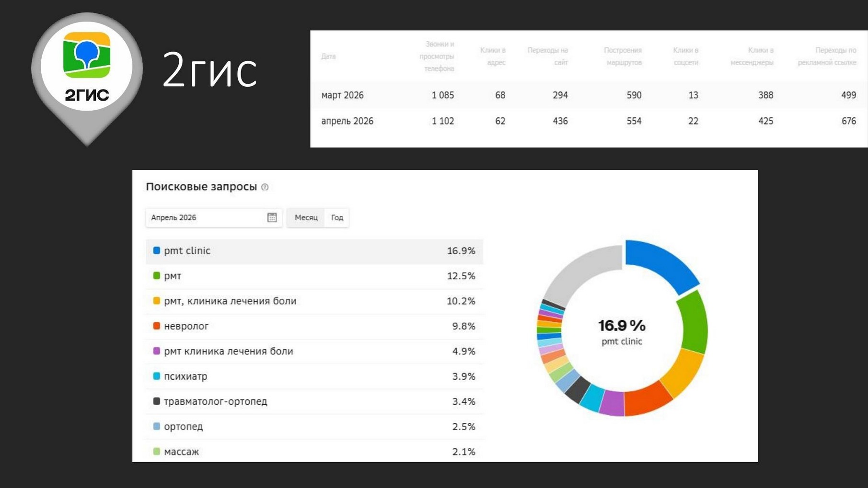Screen dimensions: 868x488
Task: Select the психиатр query label
Action: pyautogui.click(x=185, y=376)
